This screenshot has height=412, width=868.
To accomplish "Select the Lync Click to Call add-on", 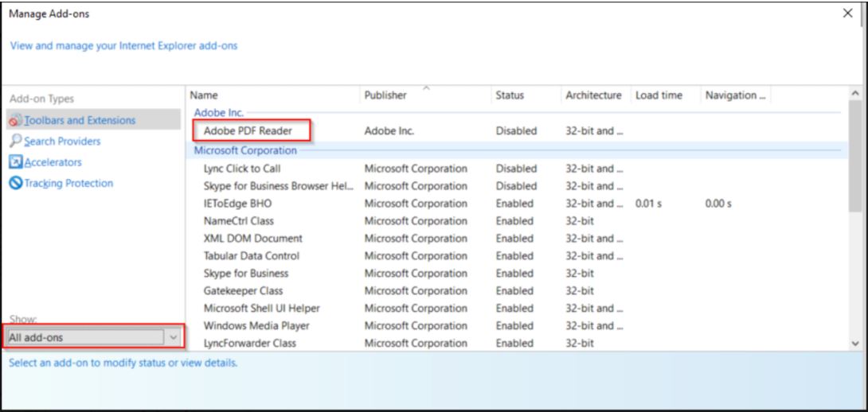I will click(242, 169).
